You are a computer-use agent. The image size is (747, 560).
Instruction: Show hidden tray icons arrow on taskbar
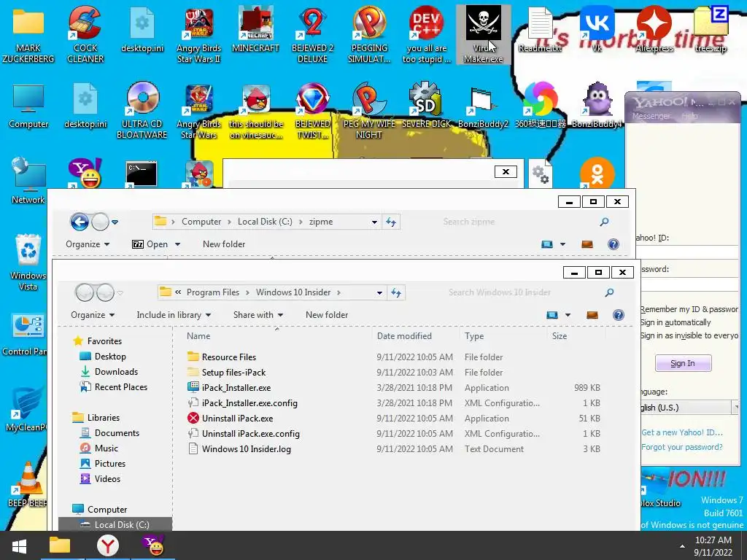[x=682, y=546]
